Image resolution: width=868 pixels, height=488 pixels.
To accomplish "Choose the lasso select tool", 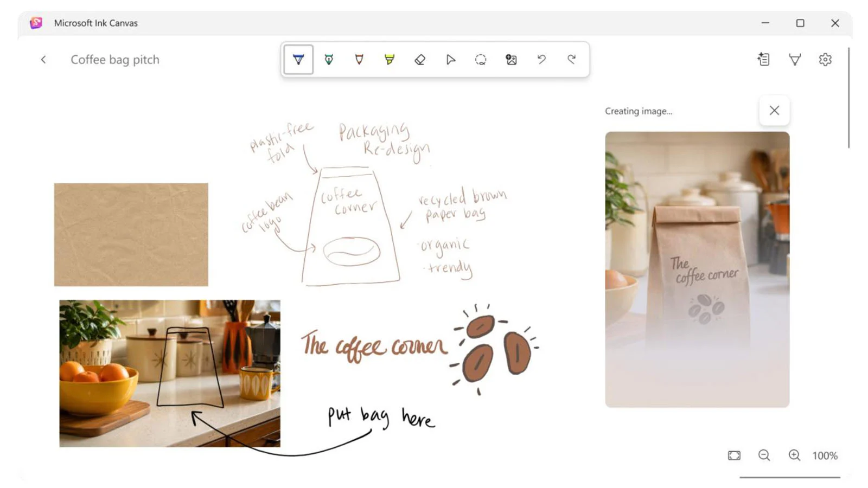I will [481, 60].
